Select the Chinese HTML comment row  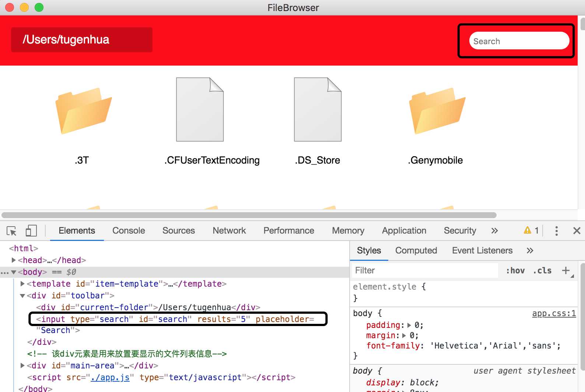tap(127, 354)
